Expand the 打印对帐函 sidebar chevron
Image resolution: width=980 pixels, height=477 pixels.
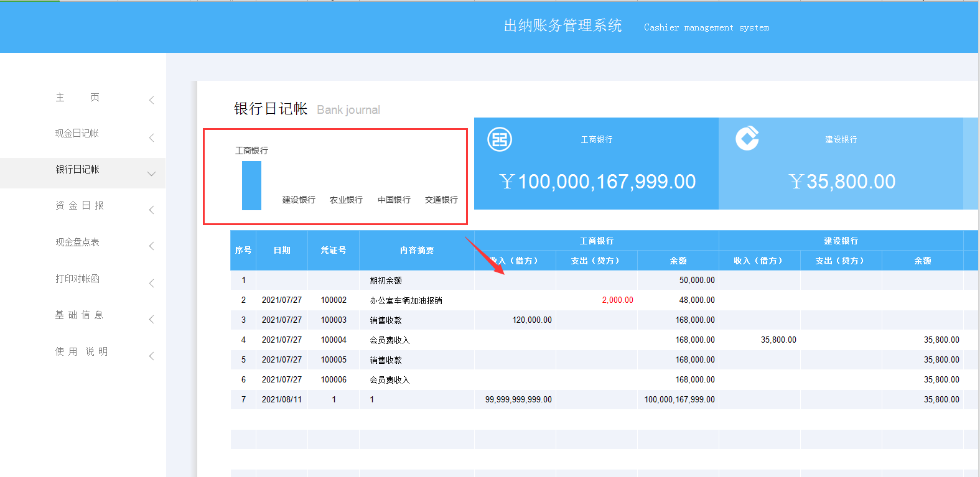(151, 284)
